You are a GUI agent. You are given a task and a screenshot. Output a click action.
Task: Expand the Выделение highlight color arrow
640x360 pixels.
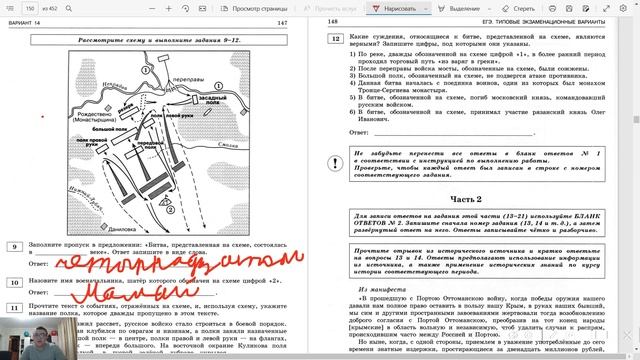click(489, 9)
